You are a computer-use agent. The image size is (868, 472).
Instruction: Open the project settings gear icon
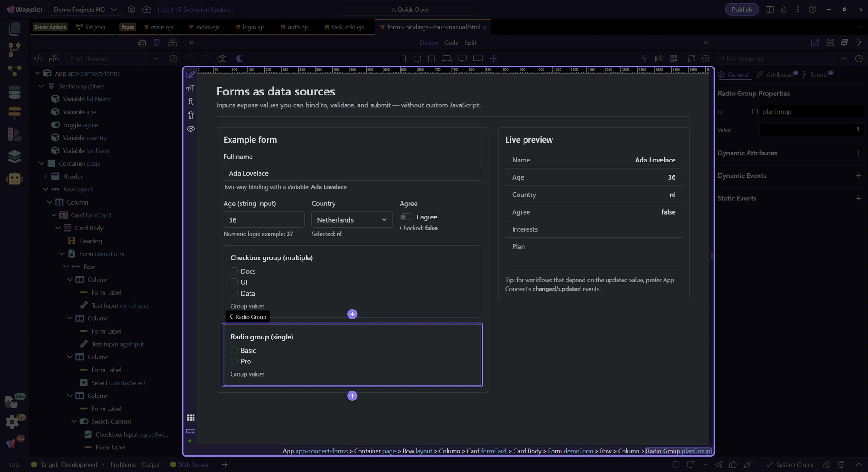click(x=132, y=10)
